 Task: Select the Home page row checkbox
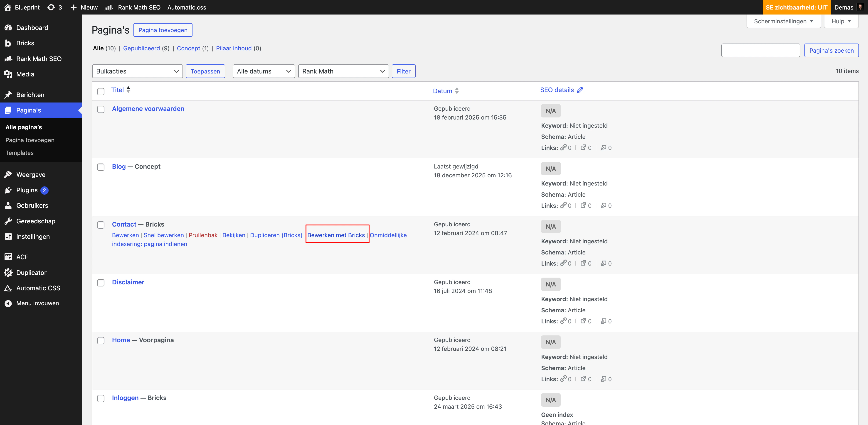[x=101, y=340]
